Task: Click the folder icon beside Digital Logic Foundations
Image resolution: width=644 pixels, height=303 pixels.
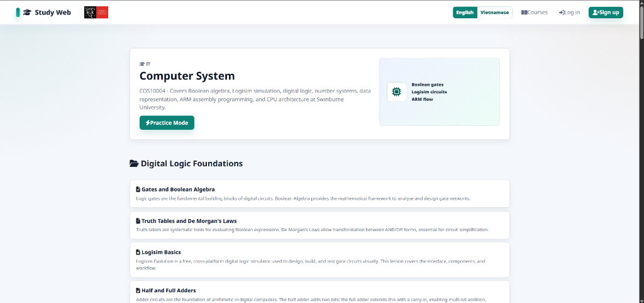Action: 134,164
